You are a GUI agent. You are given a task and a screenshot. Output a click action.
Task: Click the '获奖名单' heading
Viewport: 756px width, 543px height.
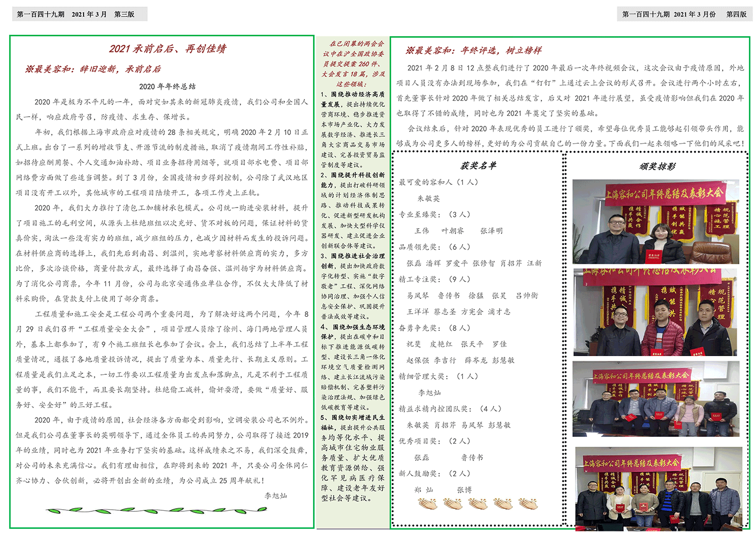[478, 166]
